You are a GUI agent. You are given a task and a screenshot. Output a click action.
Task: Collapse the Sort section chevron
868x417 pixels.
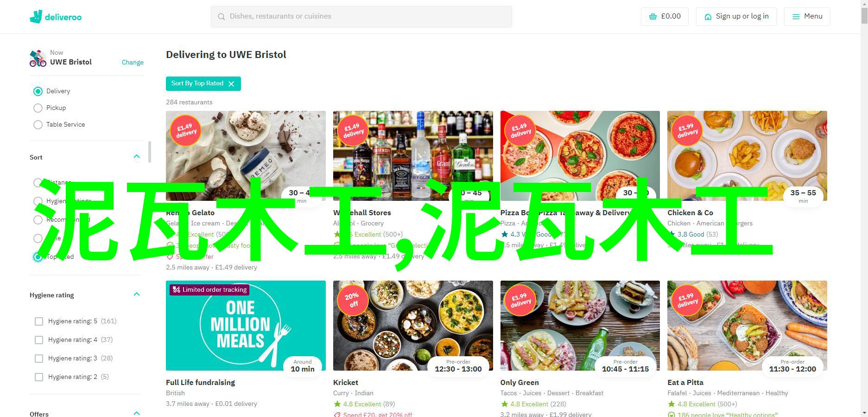pos(137,157)
